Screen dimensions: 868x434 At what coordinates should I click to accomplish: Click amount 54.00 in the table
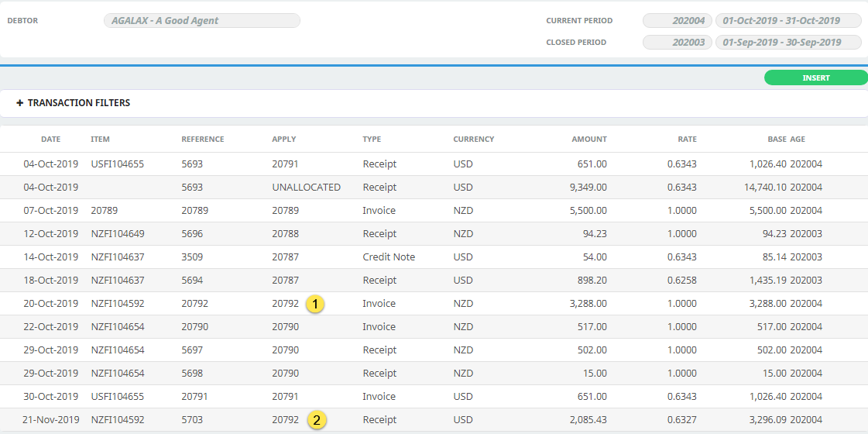click(595, 257)
